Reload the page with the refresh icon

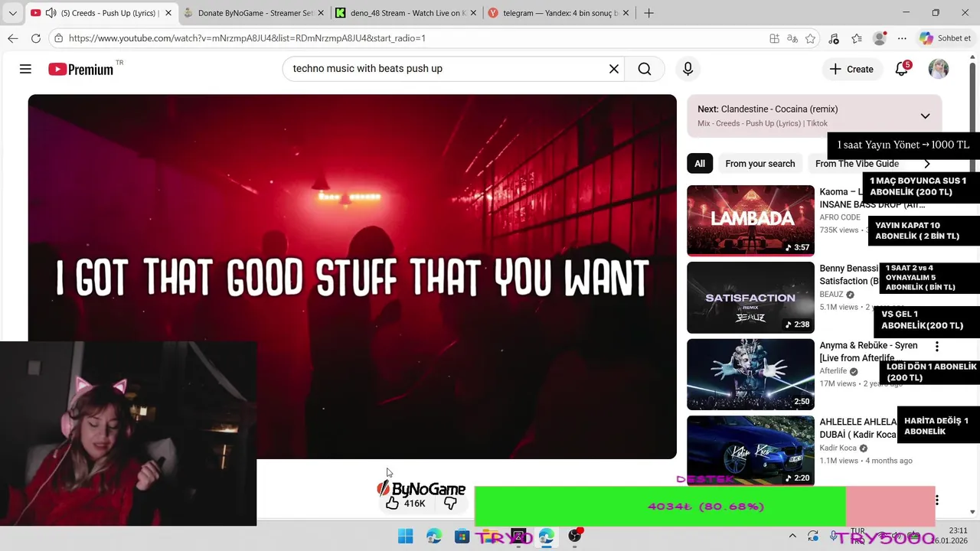[36, 38]
